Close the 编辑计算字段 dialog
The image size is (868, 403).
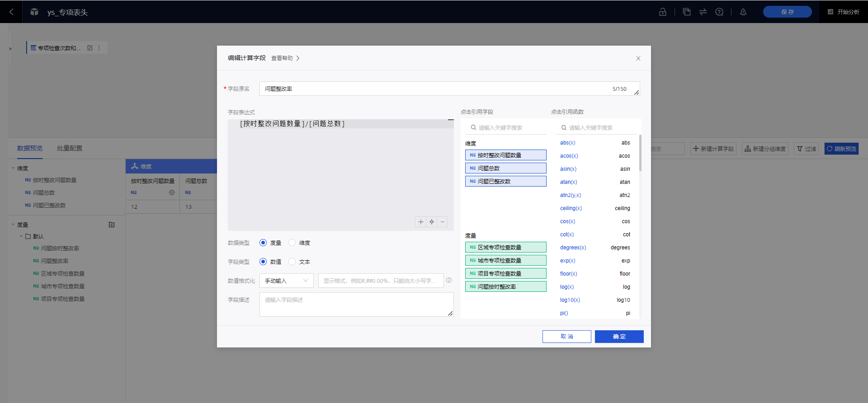pos(638,58)
